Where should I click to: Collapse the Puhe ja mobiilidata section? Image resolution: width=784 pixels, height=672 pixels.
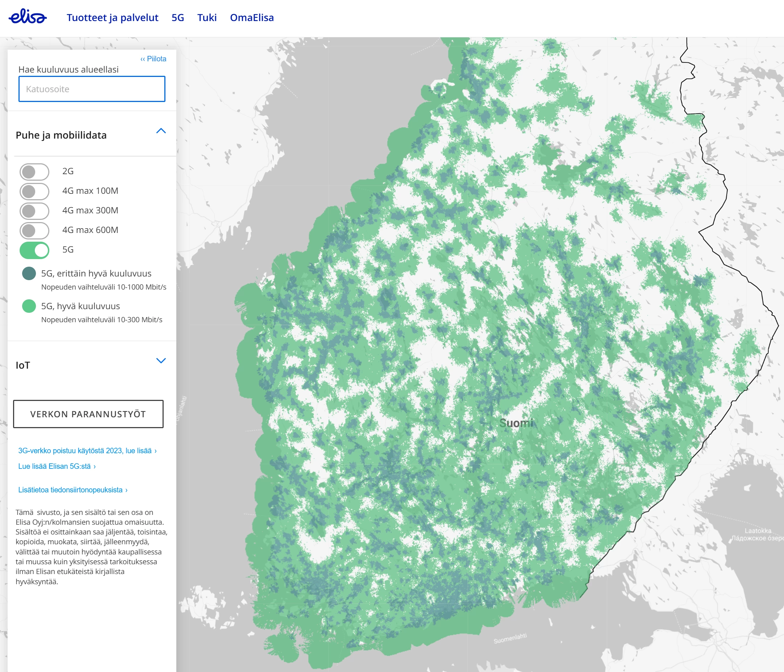[161, 131]
